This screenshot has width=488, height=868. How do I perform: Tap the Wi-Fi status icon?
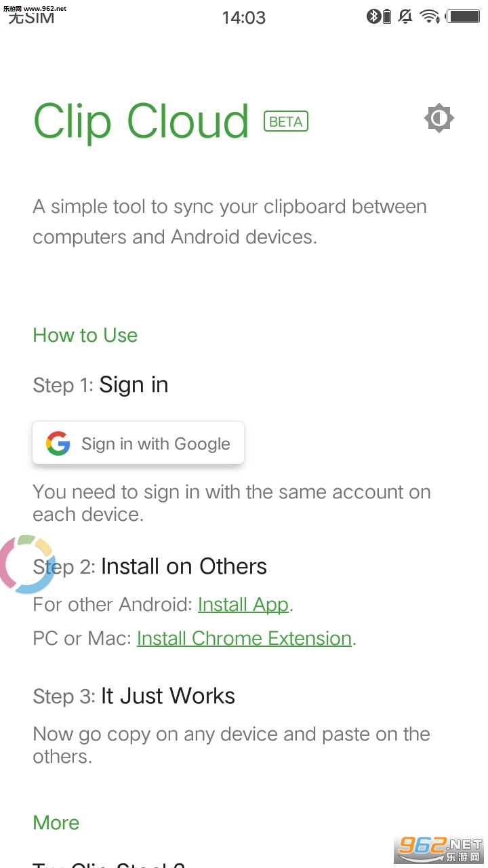[429, 16]
